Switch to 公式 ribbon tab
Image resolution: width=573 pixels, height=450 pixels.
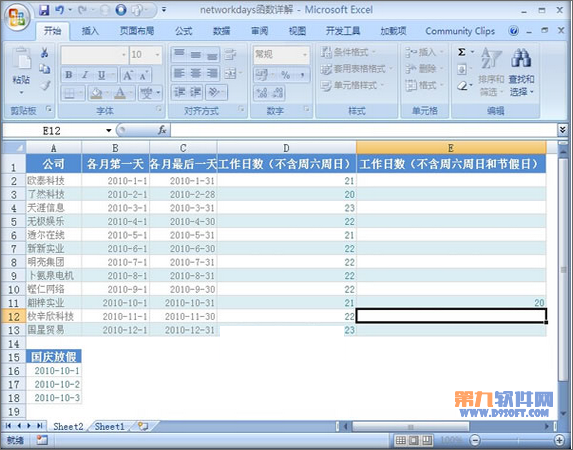[183, 31]
